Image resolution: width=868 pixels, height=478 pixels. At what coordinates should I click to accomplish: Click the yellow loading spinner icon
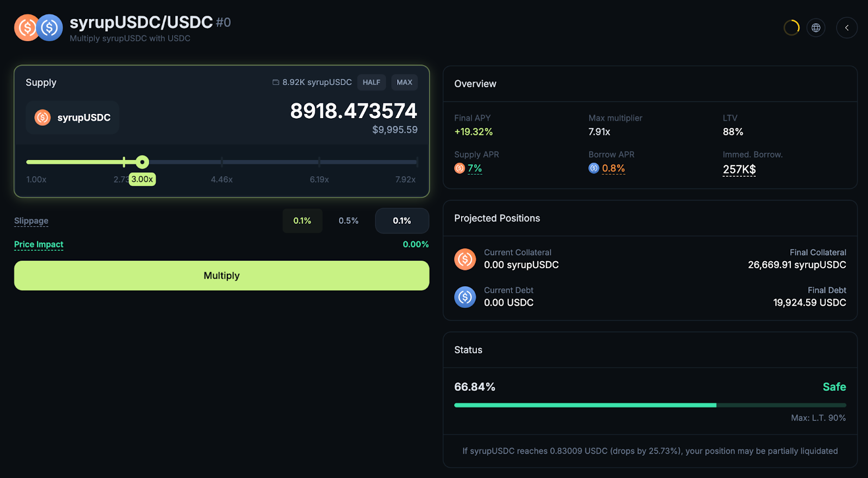[792, 28]
